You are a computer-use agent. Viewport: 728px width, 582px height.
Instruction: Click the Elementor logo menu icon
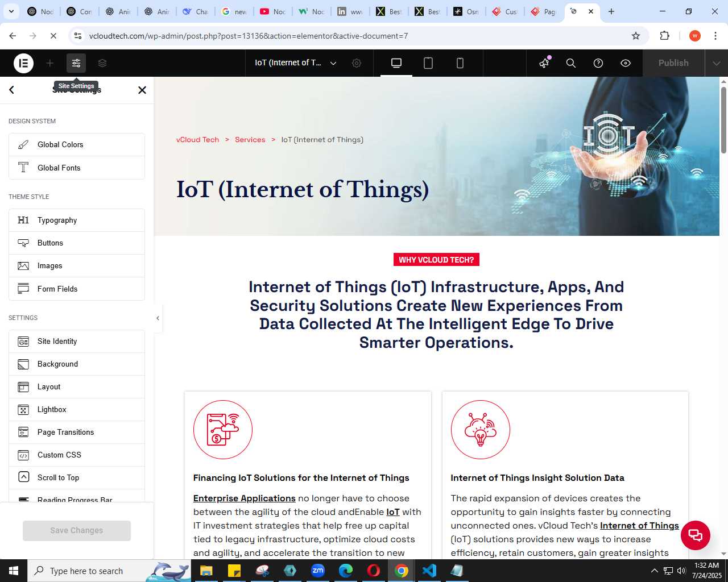pyautogui.click(x=23, y=63)
